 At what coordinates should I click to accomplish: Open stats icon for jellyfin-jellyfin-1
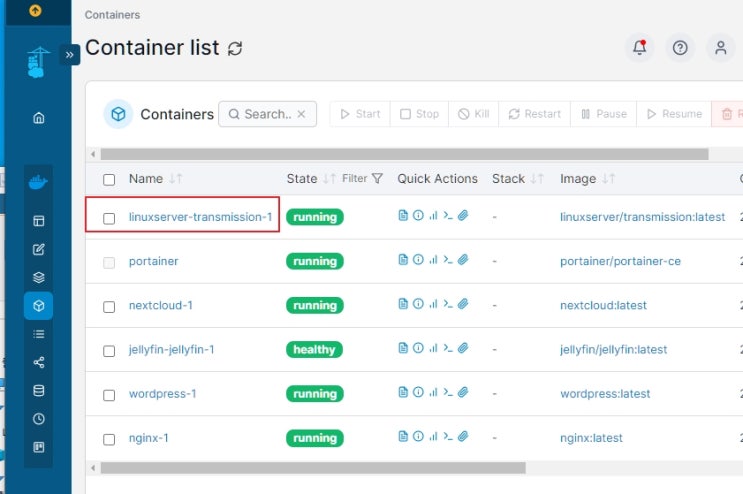coord(433,348)
